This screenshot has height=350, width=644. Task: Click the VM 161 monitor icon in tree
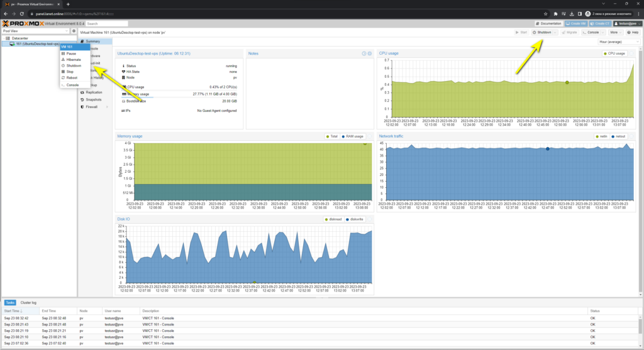12,44
